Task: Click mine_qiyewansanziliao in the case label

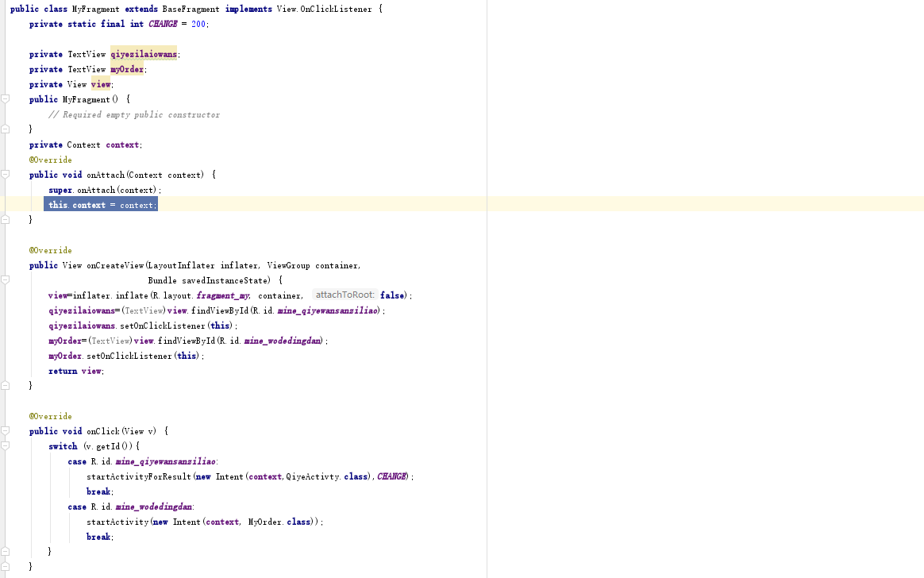Action: (x=166, y=461)
